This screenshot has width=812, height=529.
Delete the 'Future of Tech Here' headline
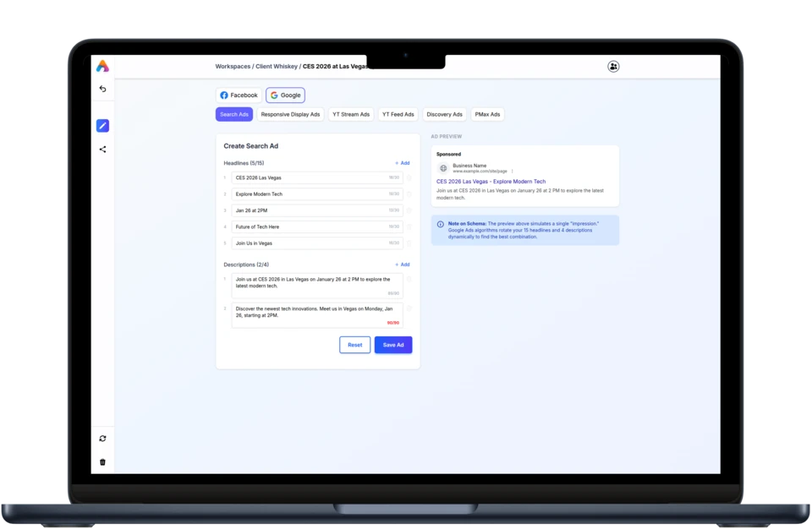[409, 226]
